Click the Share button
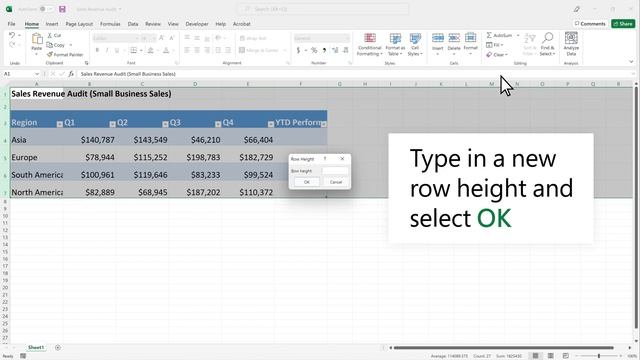 [623, 24]
